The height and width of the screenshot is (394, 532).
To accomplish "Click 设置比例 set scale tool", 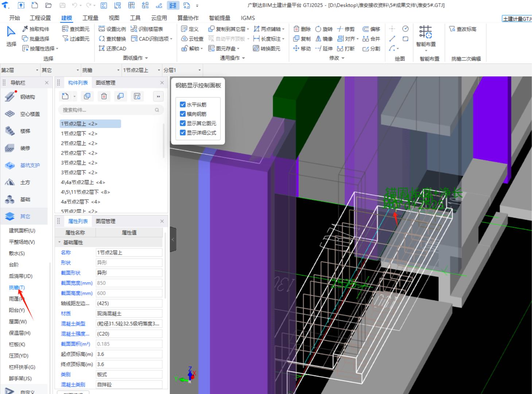I will coord(112,29).
